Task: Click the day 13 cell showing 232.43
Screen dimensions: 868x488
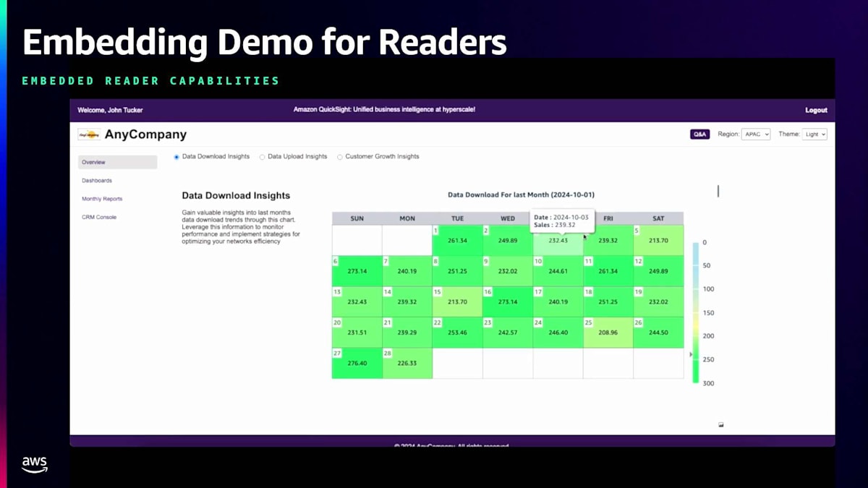Action: 357,301
